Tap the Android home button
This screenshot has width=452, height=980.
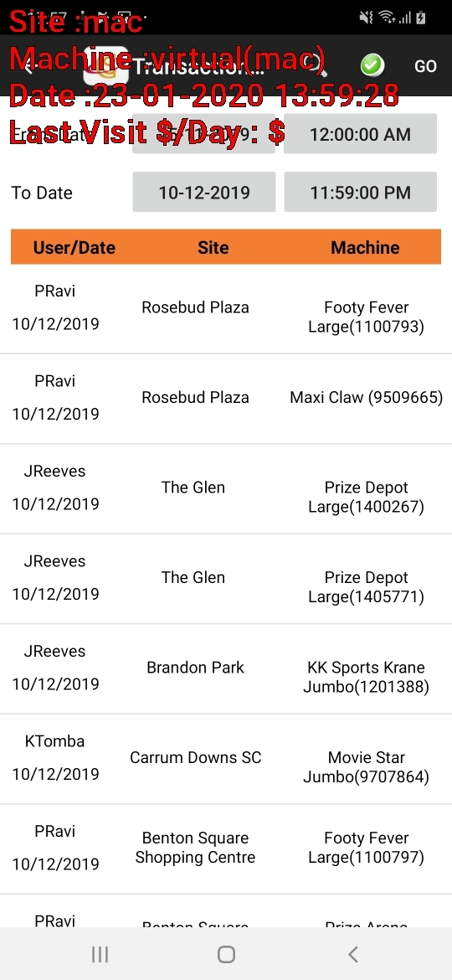pos(226,954)
